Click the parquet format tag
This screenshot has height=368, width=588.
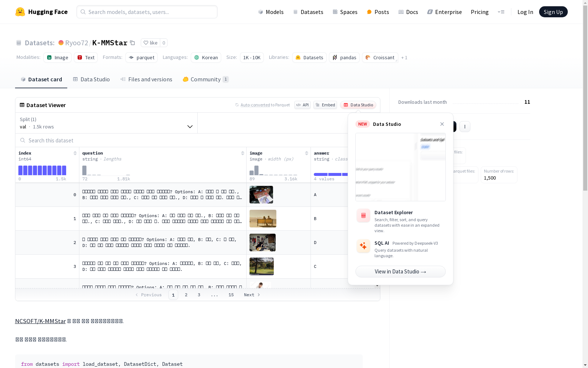click(141, 57)
